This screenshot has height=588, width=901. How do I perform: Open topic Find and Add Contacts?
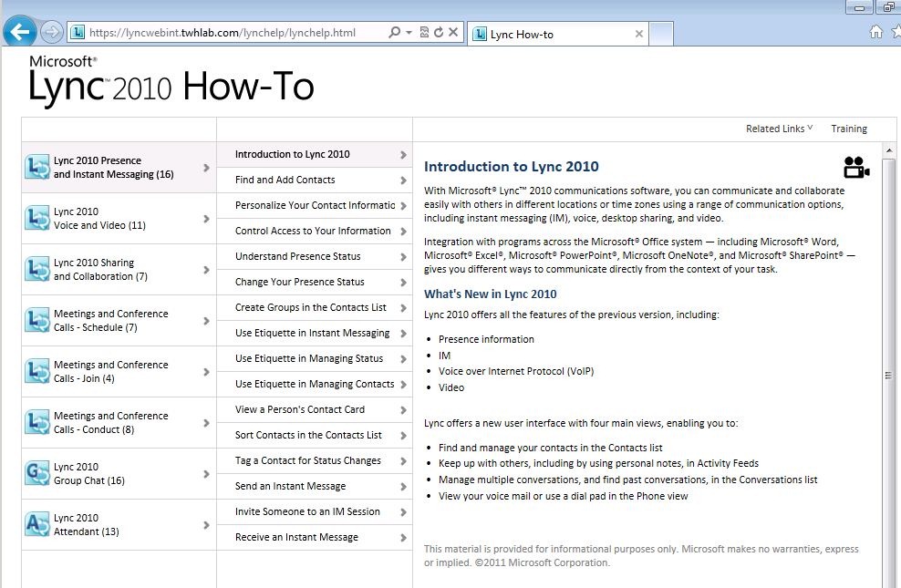click(315, 180)
